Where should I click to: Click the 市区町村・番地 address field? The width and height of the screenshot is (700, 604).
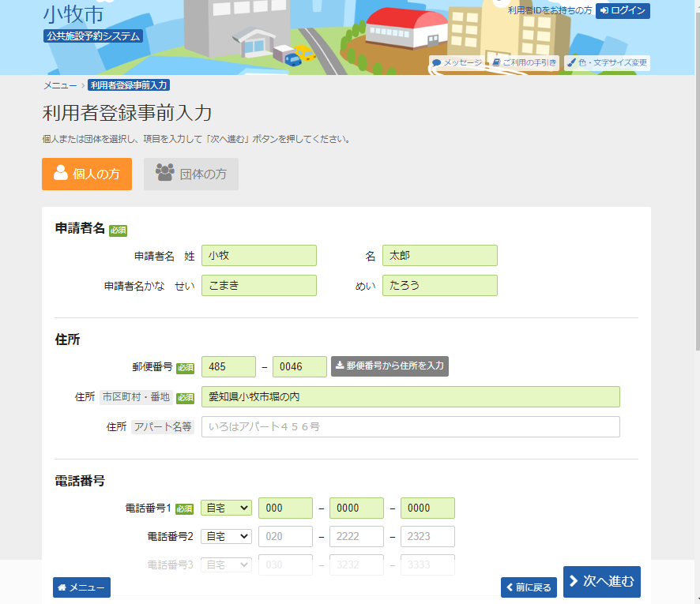410,397
